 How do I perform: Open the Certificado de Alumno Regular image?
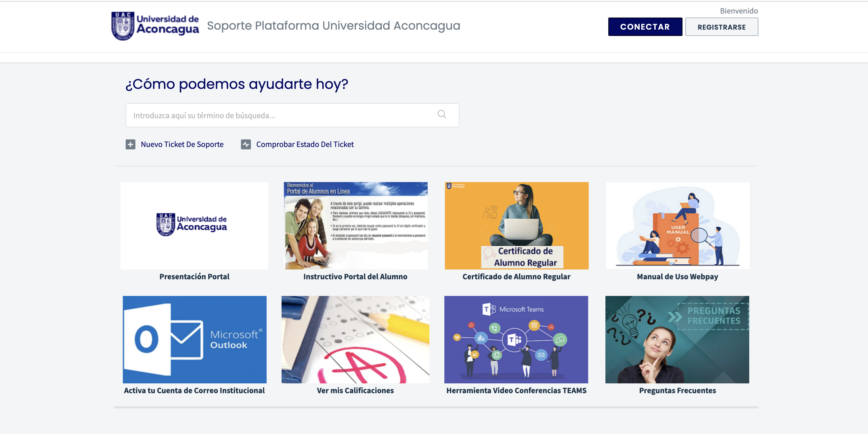pyautogui.click(x=517, y=226)
